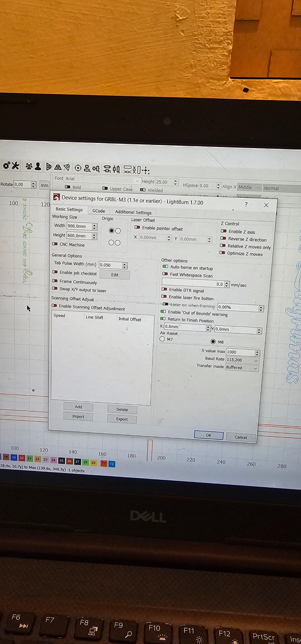This screenshot has width=301, height=644.
Task: Toggle Frame Continuously
Action: click(x=55, y=281)
